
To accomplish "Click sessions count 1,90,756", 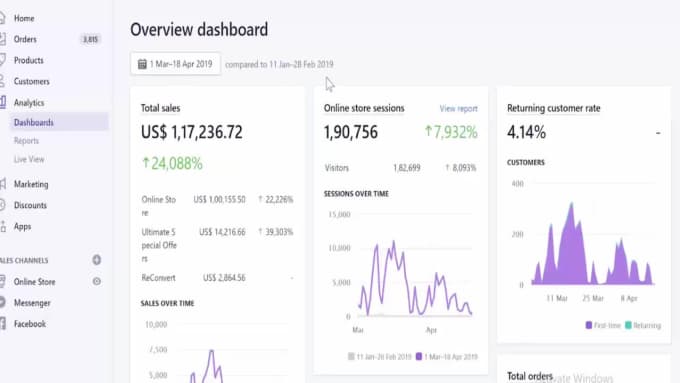I will tap(351, 132).
